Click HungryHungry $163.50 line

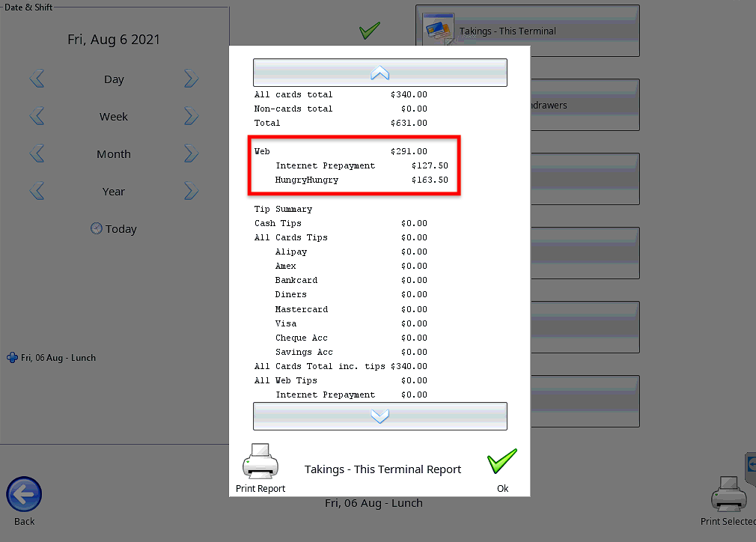coord(362,180)
